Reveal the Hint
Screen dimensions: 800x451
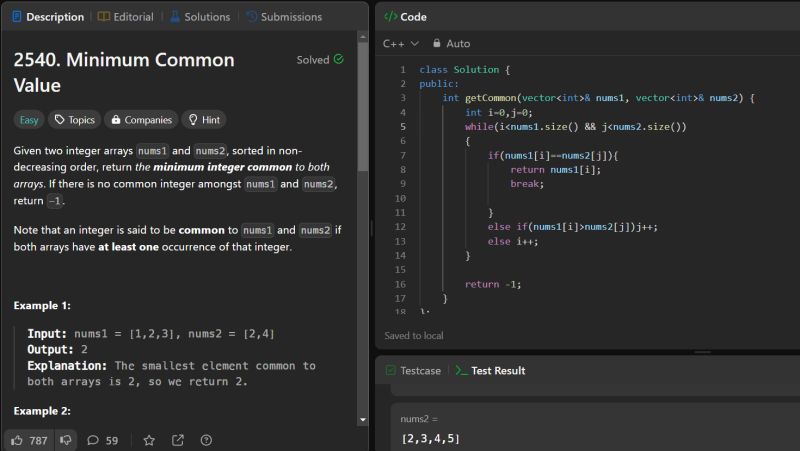(204, 120)
